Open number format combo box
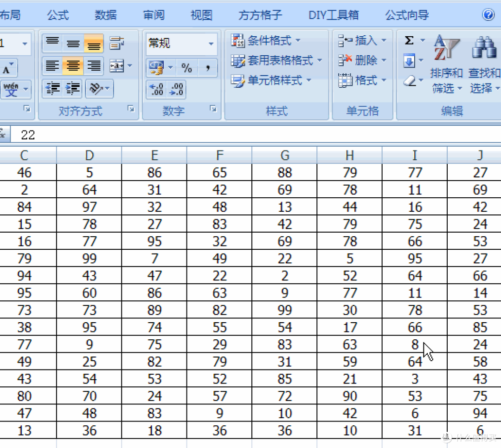Viewport: 501px width, 448px height. click(x=181, y=43)
